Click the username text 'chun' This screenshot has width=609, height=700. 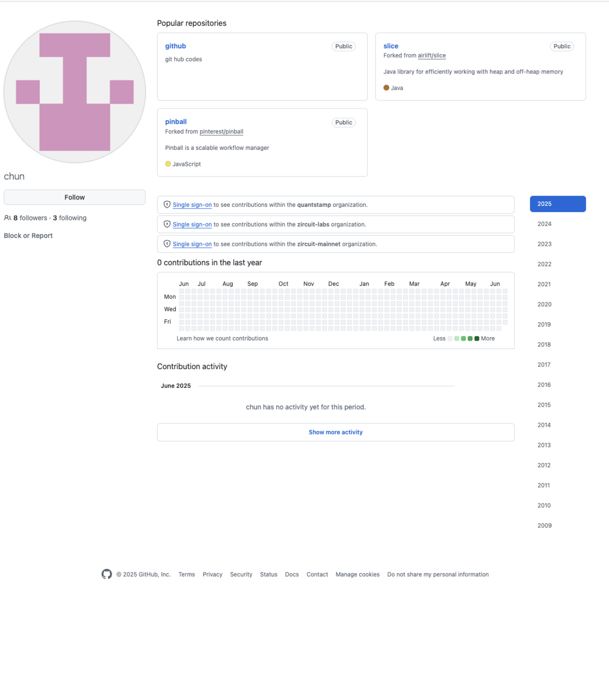[14, 176]
